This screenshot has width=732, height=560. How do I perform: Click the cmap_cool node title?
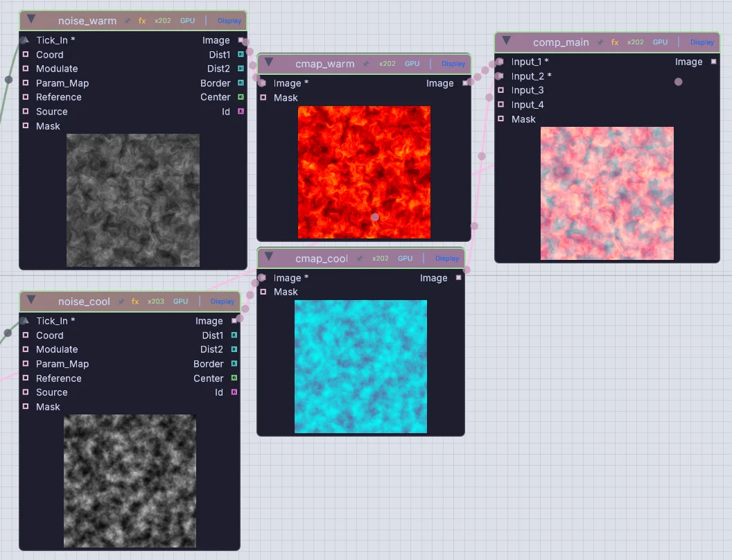point(321,259)
